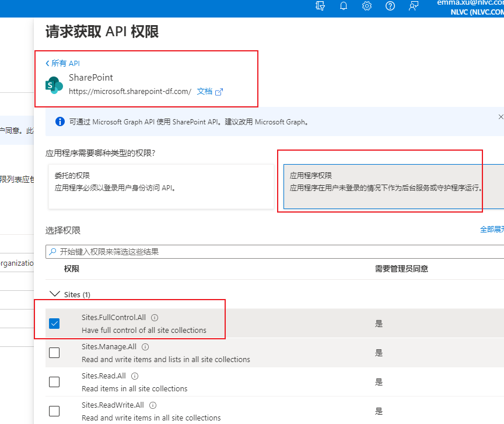
Task: Uncheck Sites.FullControl.All checkbox
Action: pyautogui.click(x=54, y=324)
